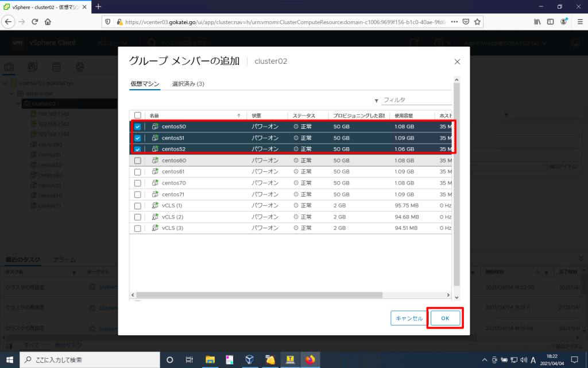Uncheck the centos50 checkbox
Viewport: 588px width, 368px height.
pyautogui.click(x=137, y=126)
